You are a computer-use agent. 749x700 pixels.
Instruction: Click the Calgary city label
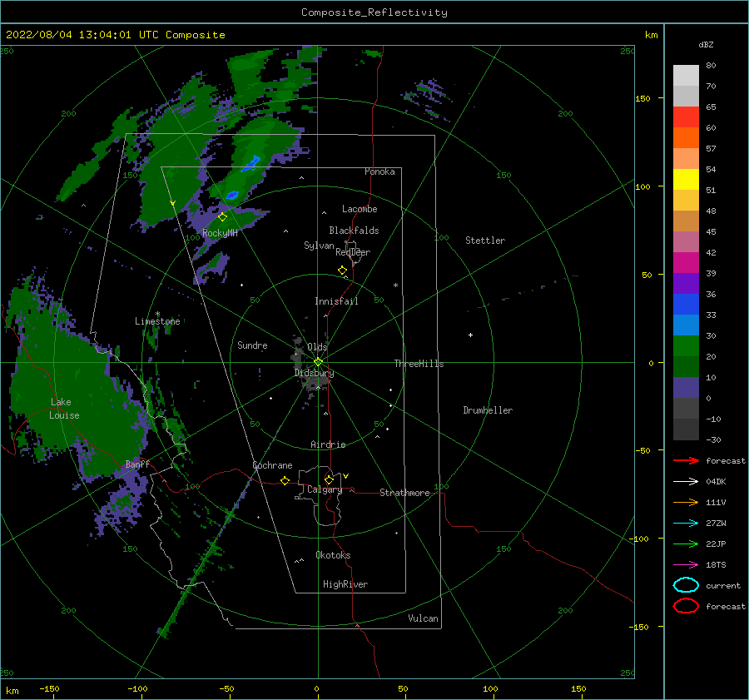(x=325, y=489)
